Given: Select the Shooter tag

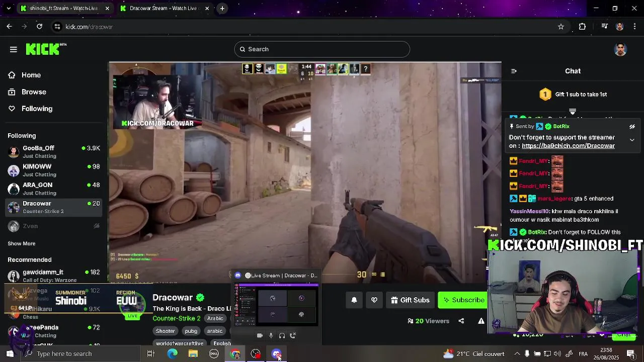Looking at the screenshot, I should [165, 331].
